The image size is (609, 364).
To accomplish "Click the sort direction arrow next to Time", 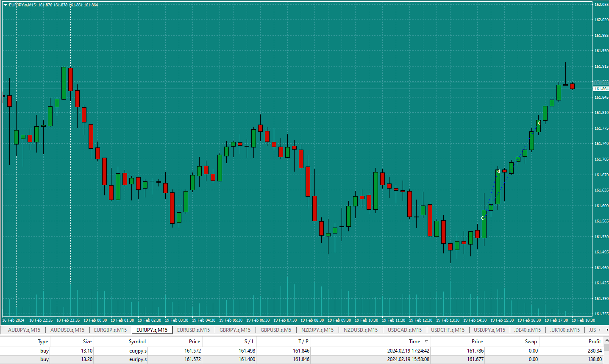I will [426, 342].
